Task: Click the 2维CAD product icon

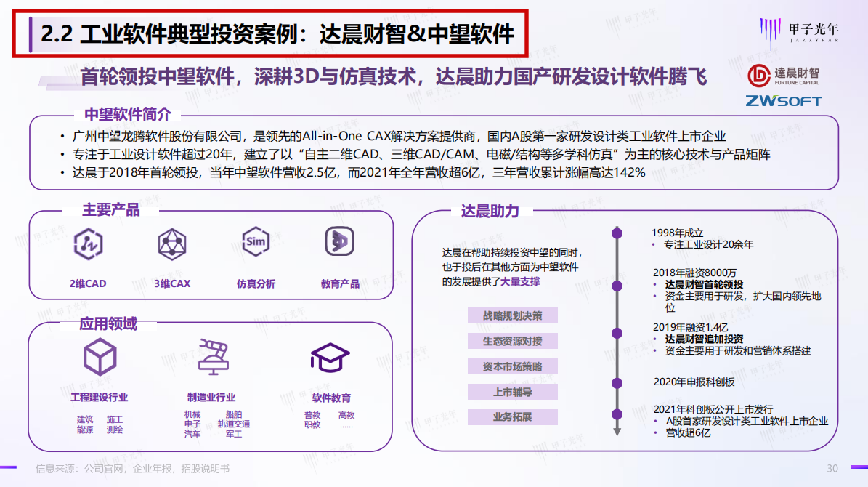Action: tap(88, 245)
